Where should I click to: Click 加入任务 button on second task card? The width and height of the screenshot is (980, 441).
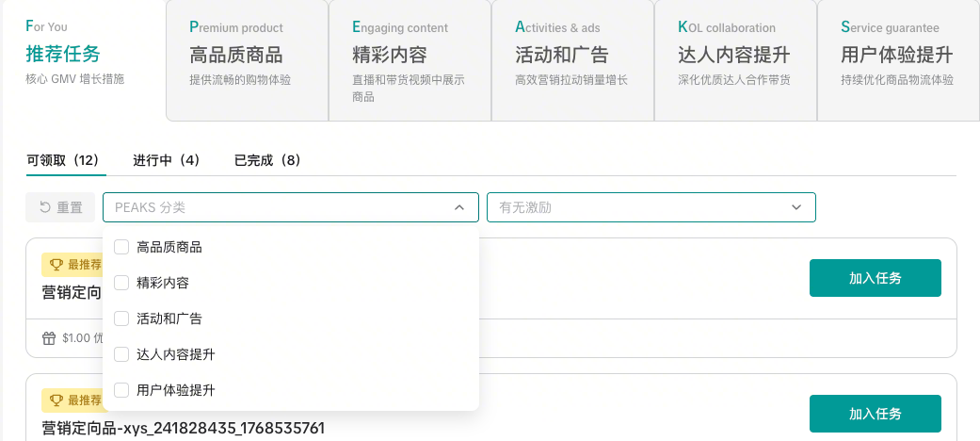pyautogui.click(x=875, y=414)
